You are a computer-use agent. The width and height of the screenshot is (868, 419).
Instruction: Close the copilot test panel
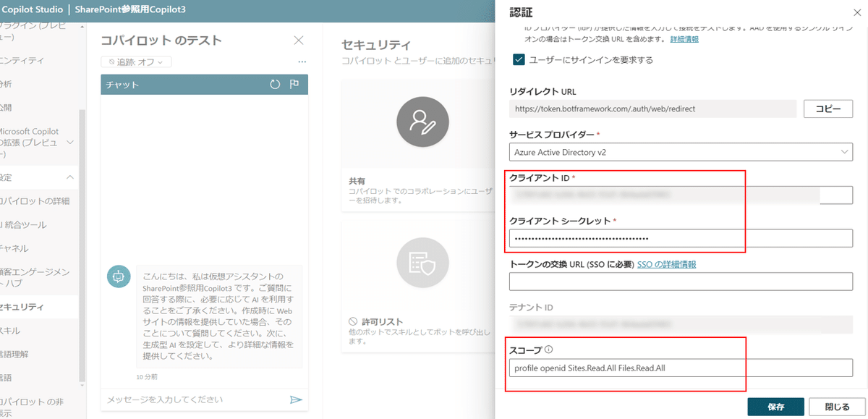299,41
